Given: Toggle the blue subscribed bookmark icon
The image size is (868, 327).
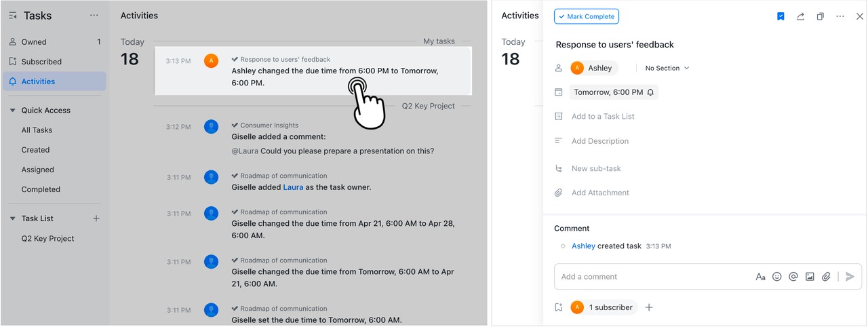Looking at the screenshot, I should click(781, 16).
